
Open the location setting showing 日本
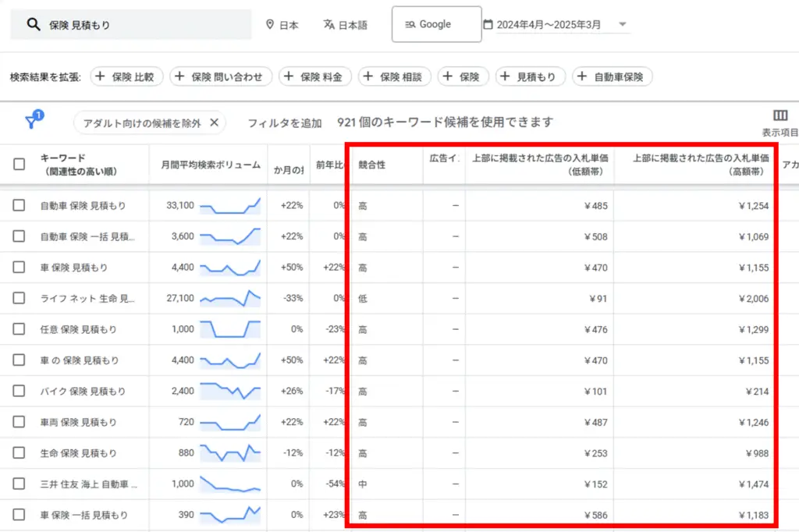point(282,24)
